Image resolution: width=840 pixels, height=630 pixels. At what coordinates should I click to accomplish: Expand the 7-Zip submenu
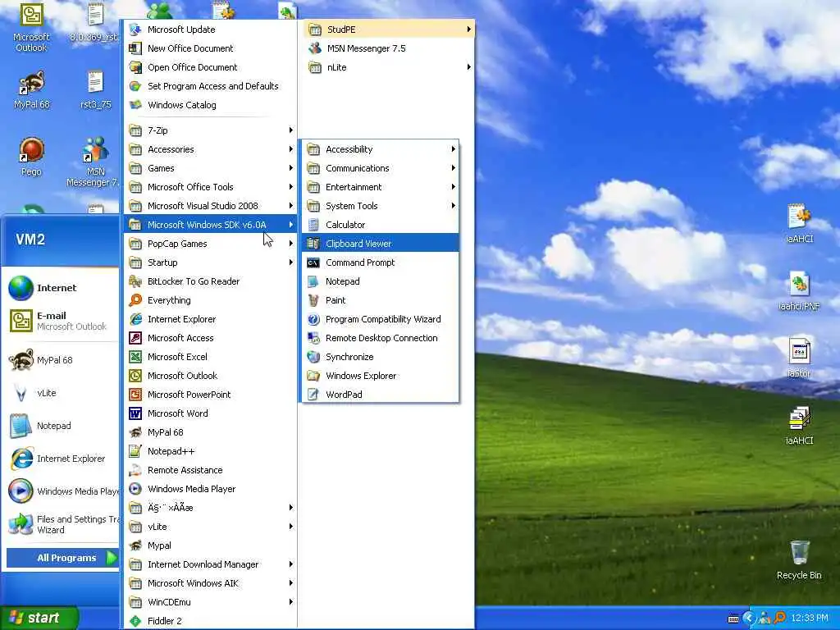click(x=211, y=130)
